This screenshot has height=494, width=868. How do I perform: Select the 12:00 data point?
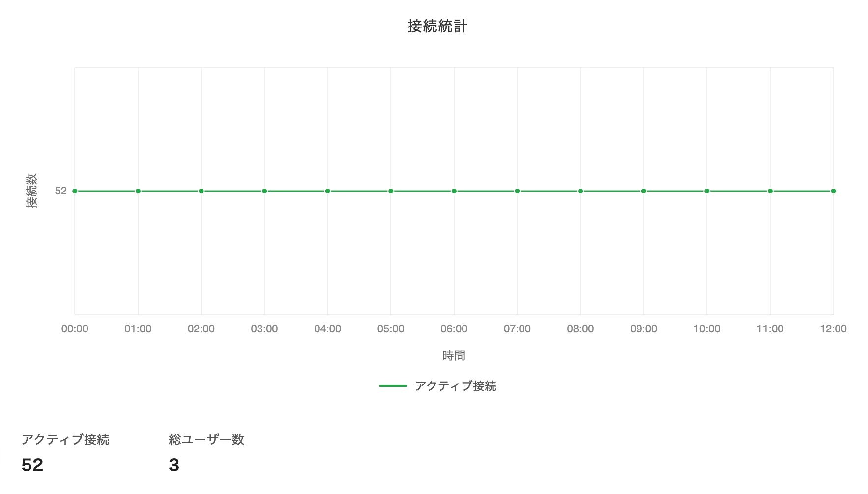(833, 191)
